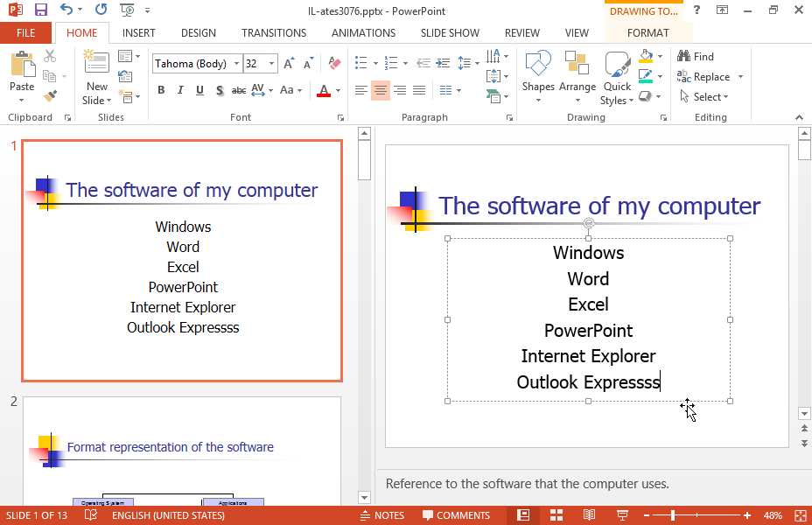Switch to Reading View
The height and width of the screenshot is (525, 812).
click(x=589, y=515)
